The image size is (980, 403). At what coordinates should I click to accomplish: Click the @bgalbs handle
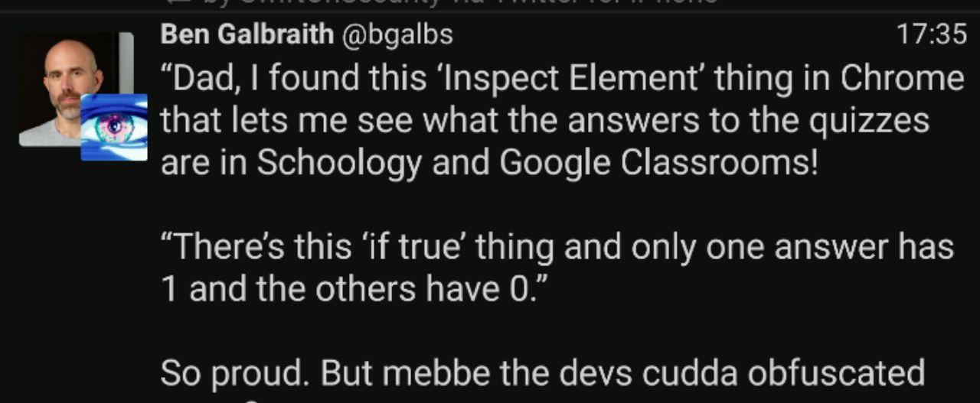click(x=398, y=34)
